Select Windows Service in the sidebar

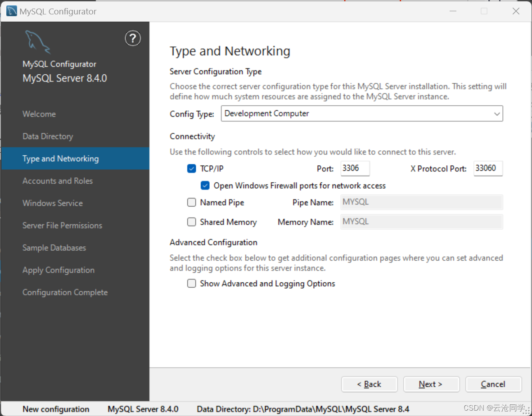coord(52,203)
